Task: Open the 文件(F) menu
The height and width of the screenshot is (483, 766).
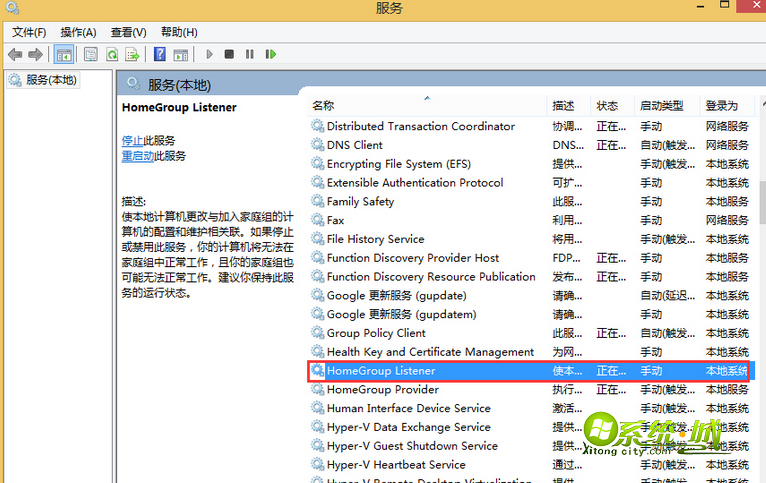Action: [29, 32]
